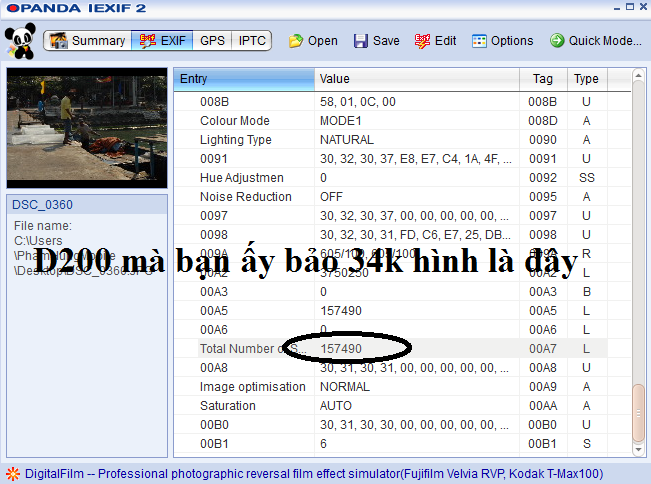Open a file with Open button
This screenshot has height=484, width=651.
click(x=313, y=41)
